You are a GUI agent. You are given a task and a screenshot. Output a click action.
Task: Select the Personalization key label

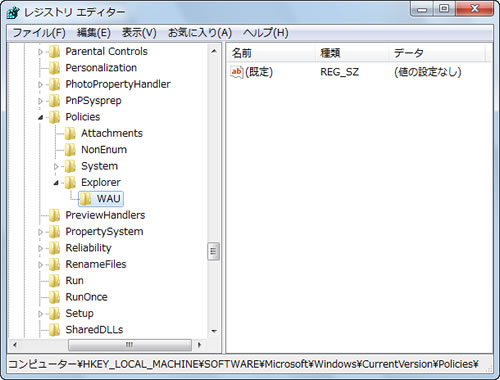point(101,68)
